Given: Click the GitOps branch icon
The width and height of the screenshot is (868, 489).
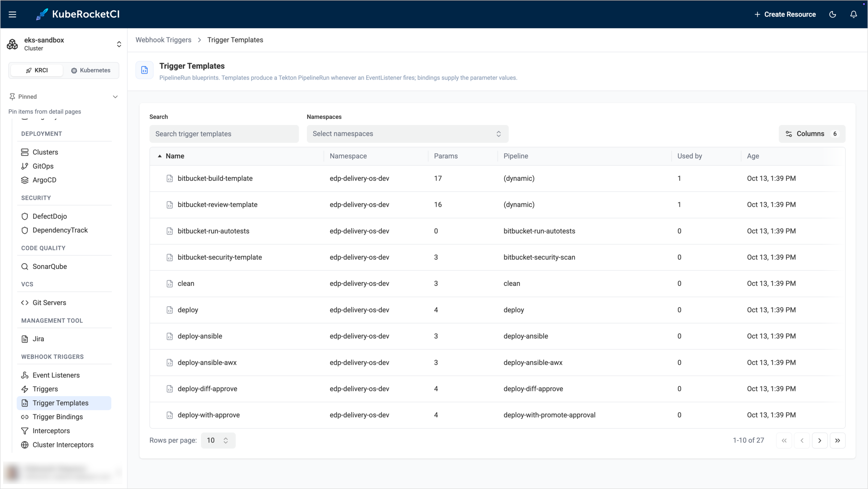Looking at the screenshot, I should tap(25, 166).
